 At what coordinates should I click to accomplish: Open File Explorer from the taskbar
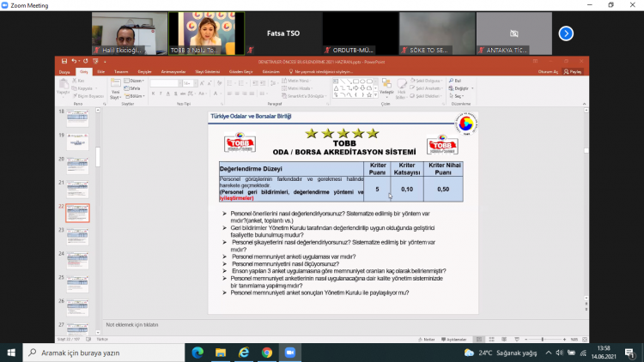222,353
